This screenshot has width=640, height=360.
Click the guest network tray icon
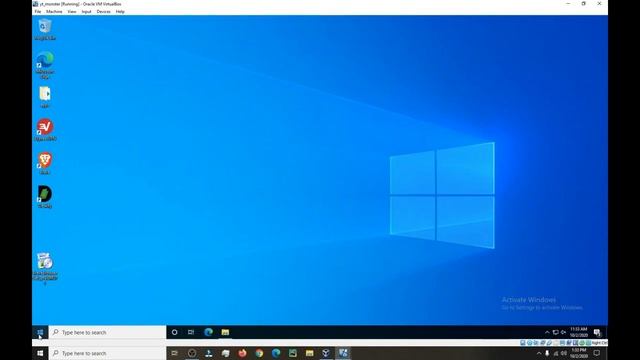point(556,332)
